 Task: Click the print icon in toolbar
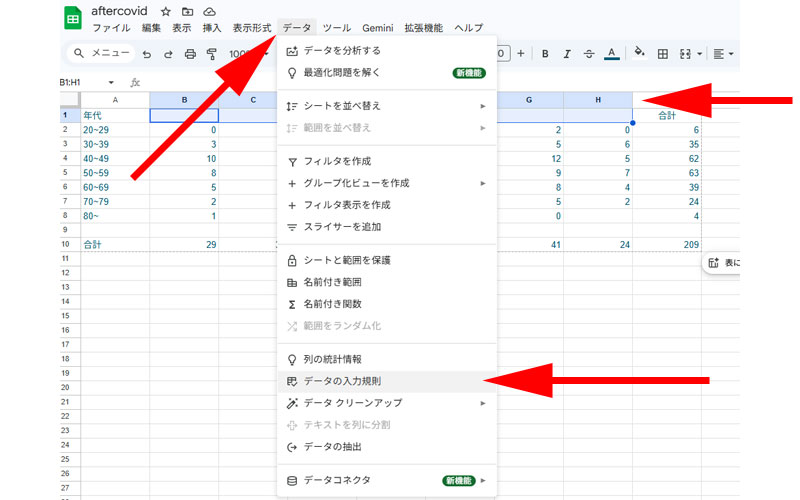(x=189, y=54)
